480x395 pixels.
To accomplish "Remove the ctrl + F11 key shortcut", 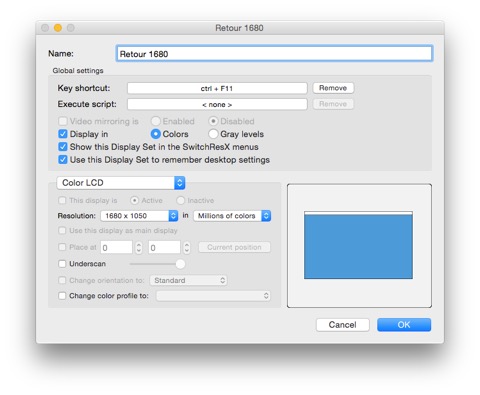I will (x=333, y=88).
